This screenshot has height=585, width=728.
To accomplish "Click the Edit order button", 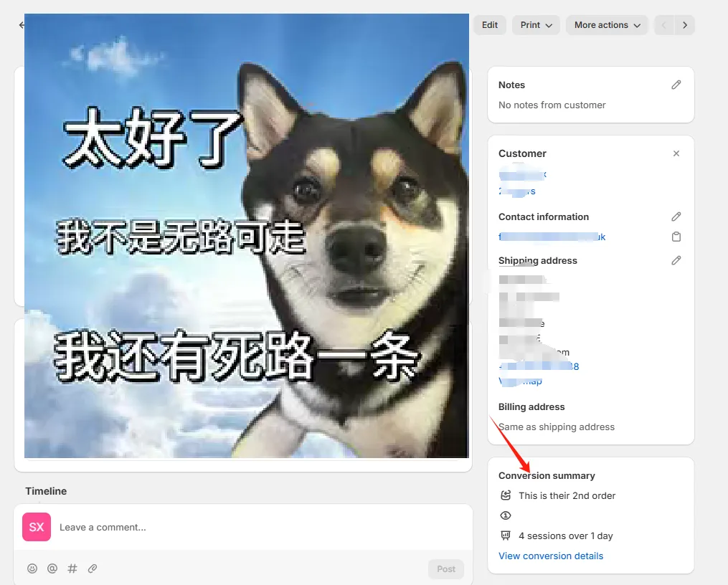I will (490, 25).
